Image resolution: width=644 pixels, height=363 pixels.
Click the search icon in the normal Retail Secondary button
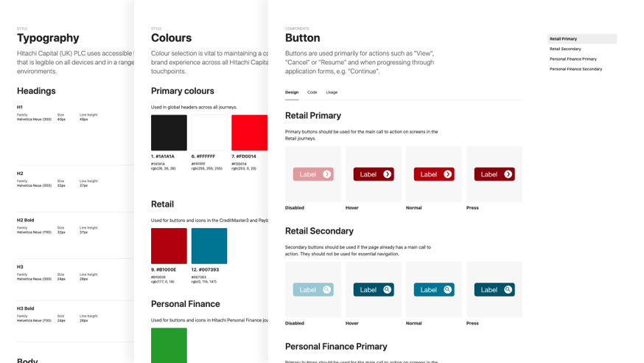click(x=448, y=290)
